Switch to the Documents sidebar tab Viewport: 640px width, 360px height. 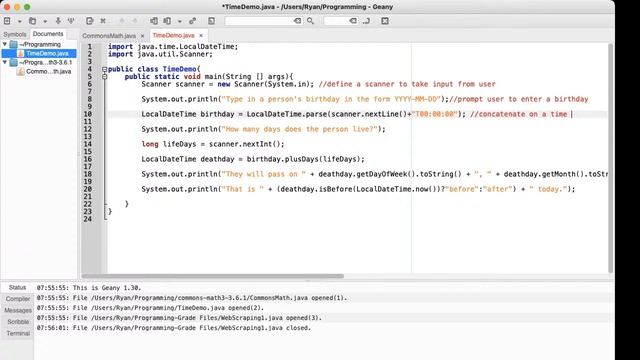click(48, 34)
